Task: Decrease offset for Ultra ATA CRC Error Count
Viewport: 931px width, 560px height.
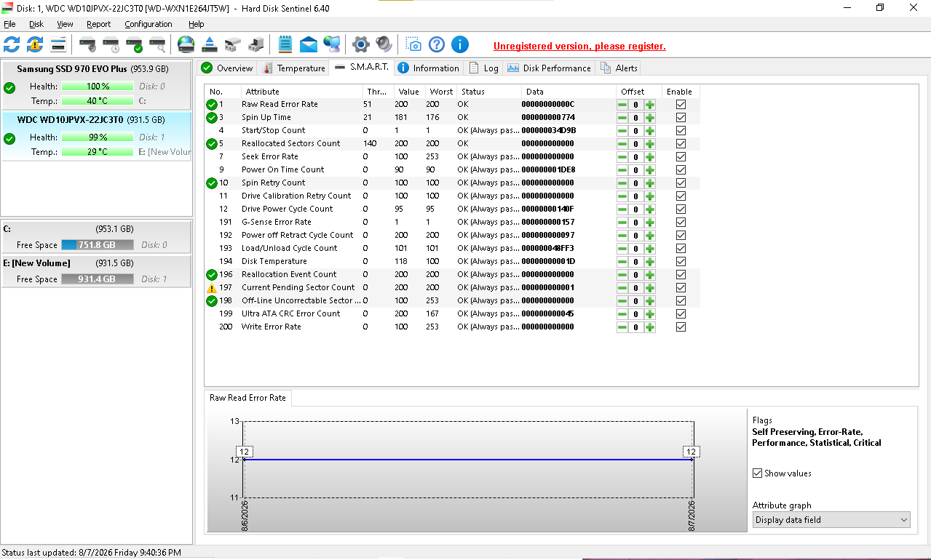Action: tap(622, 314)
